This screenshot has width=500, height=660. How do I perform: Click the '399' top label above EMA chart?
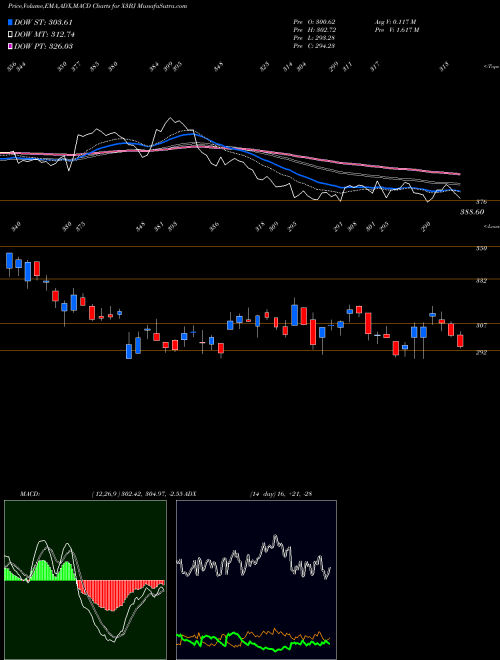[x=168, y=67]
